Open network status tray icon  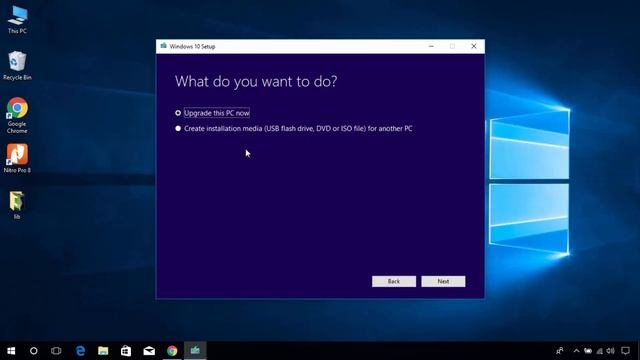[599, 351]
